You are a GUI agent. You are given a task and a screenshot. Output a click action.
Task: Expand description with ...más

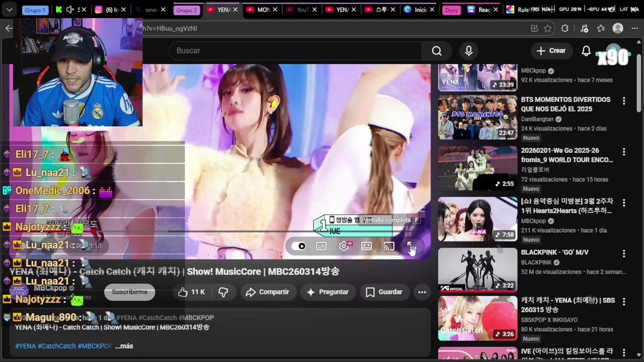point(124,346)
